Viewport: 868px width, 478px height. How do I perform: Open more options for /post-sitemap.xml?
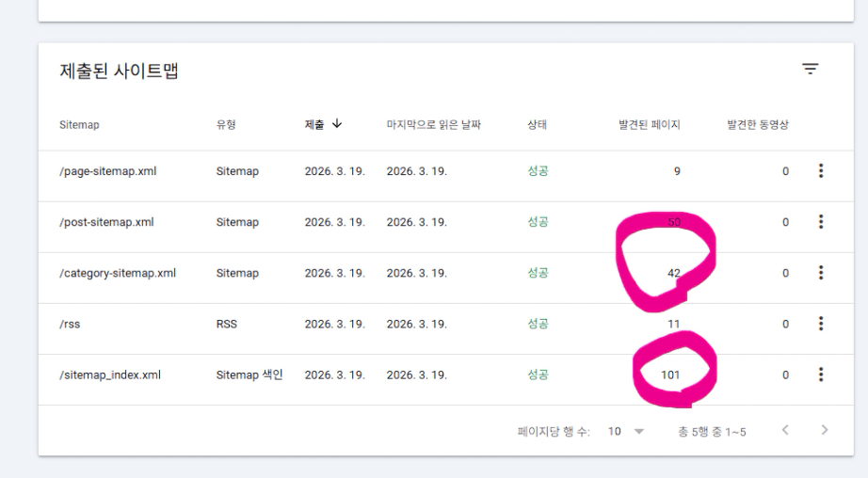tap(821, 222)
